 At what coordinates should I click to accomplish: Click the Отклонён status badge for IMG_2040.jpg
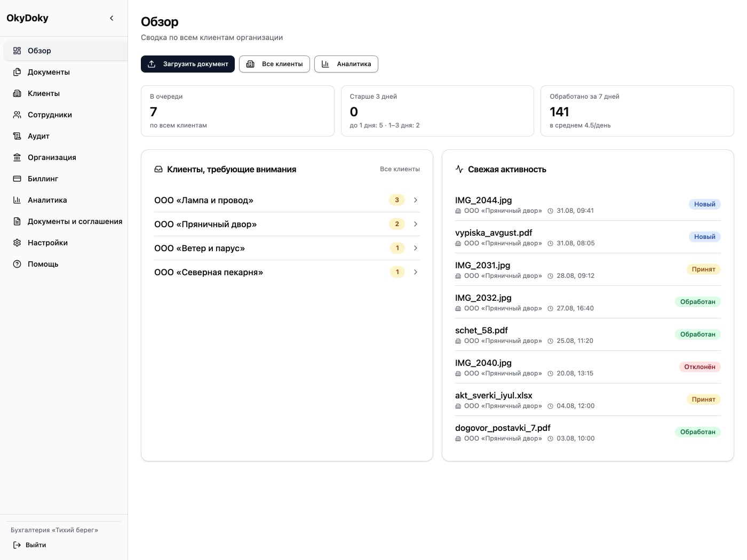pyautogui.click(x=700, y=367)
